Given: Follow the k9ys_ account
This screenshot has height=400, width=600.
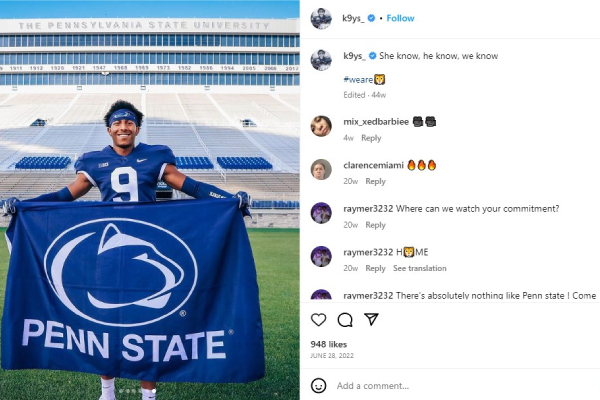Looking at the screenshot, I should [x=400, y=19].
